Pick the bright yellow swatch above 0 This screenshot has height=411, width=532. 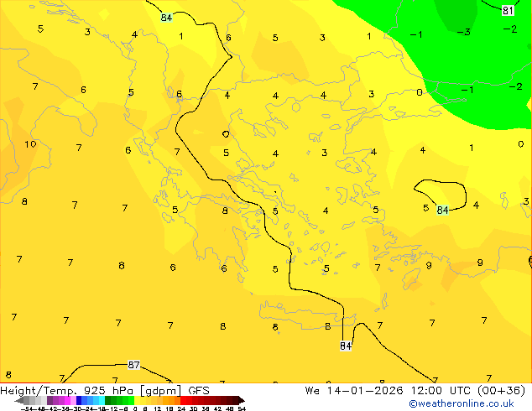pyautogui.click(x=137, y=400)
